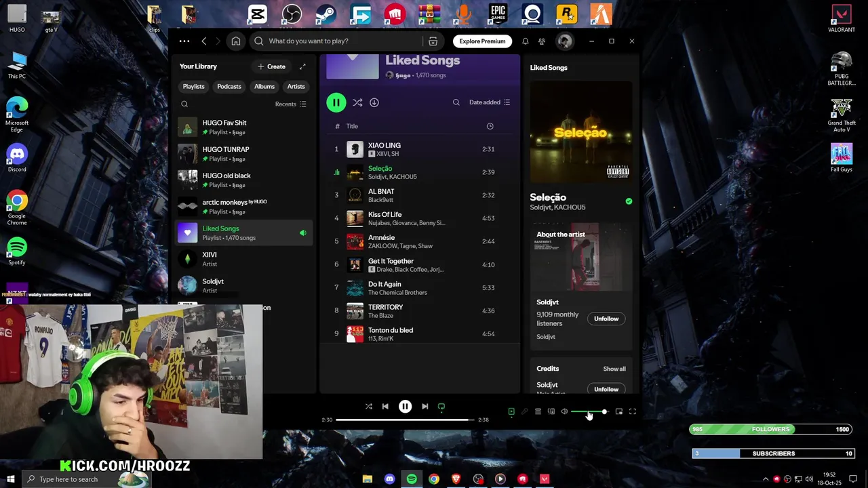
Task: Open the HUGO Fav Shit playlist
Action: [x=244, y=127]
